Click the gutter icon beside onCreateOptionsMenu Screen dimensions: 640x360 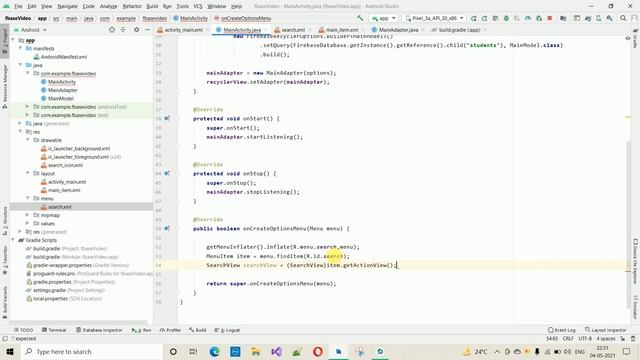(167, 229)
